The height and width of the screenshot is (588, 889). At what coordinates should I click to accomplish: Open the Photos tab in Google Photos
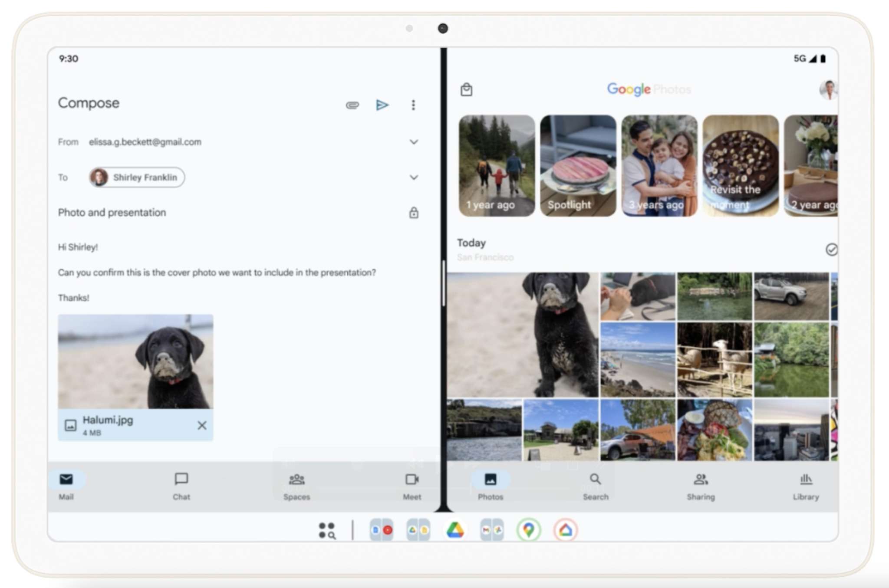491,486
